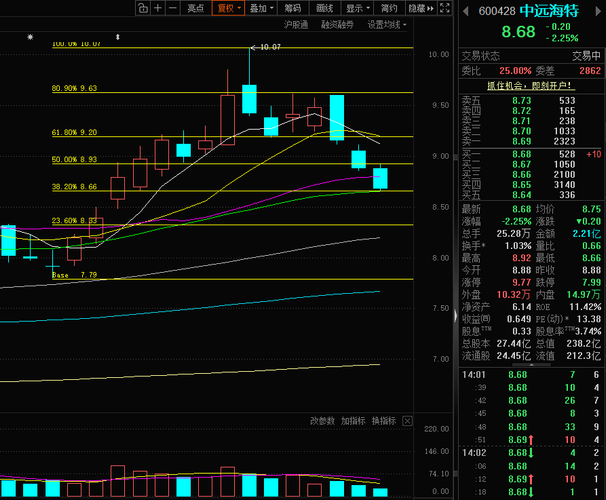Viewport: 606px width, 500px height.
Task: Click the 筹码 chip distribution button
Action: click(x=293, y=8)
